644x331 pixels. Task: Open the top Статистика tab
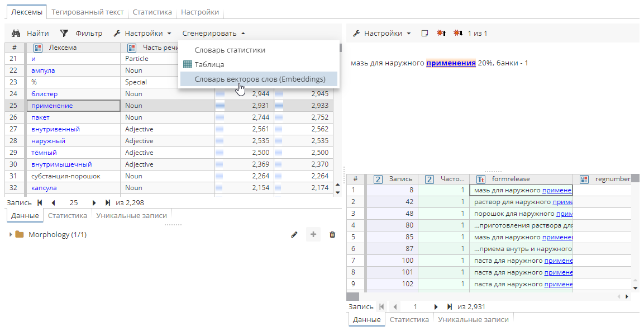coord(152,12)
